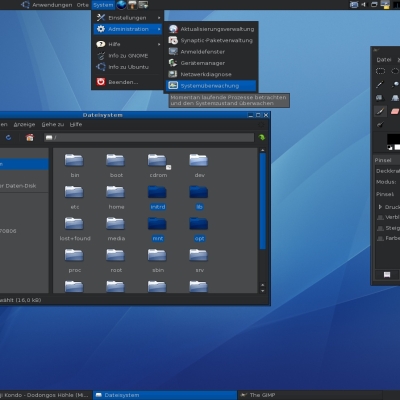Choose Beenden... from the System menu
This screenshot has width=400, height=400.
pyautogui.click(x=128, y=82)
